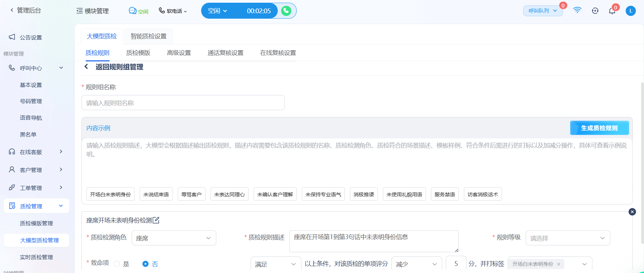Viewport: 644px width, 273px height.
Task: Change the 空闲 agent status dropdown
Action: point(217,11)
